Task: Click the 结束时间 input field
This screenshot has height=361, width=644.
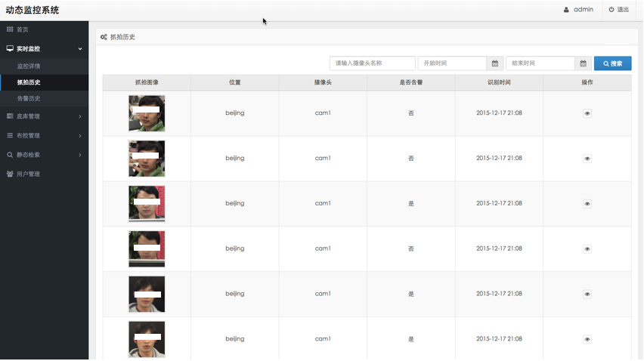Action: click(x=540, y=63)
